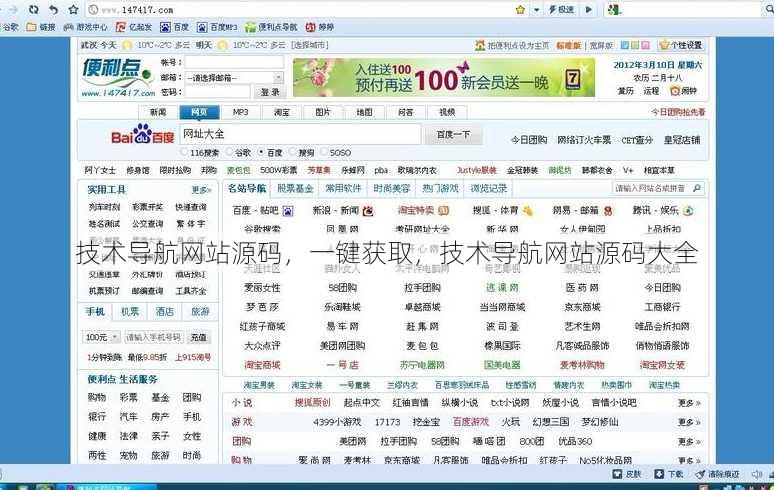Select the SOSO radio button
774x490 pixels.
pyautogui.click(x=324, y=152)
